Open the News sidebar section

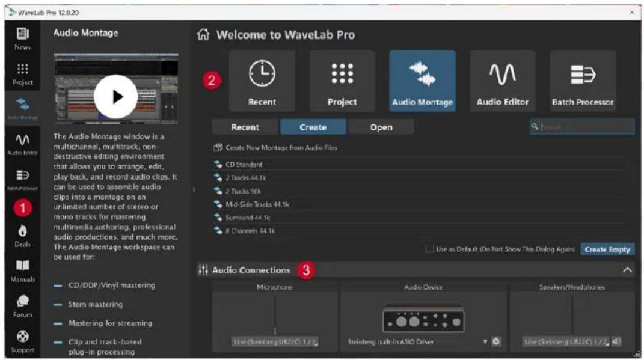[23, 38]
